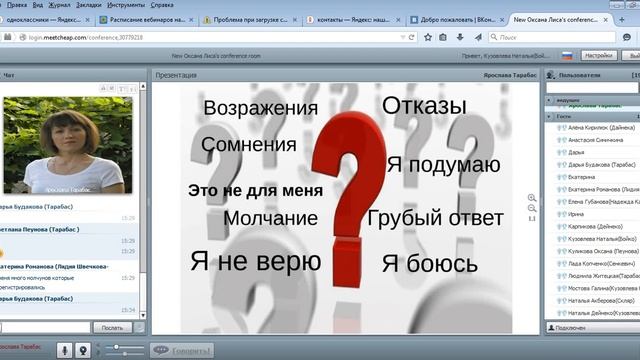
Task: Toggle the webcam button
Action: click(x=83, y=351)
